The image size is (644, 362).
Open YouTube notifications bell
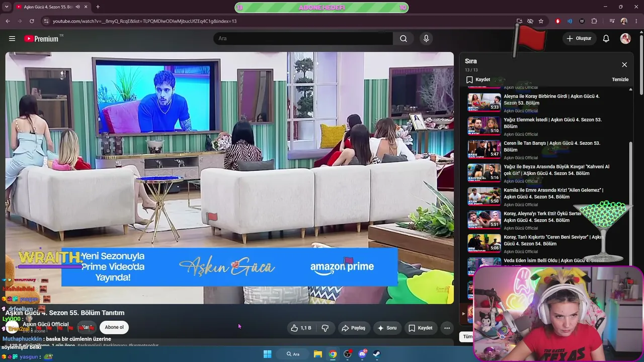coord(606,39)
